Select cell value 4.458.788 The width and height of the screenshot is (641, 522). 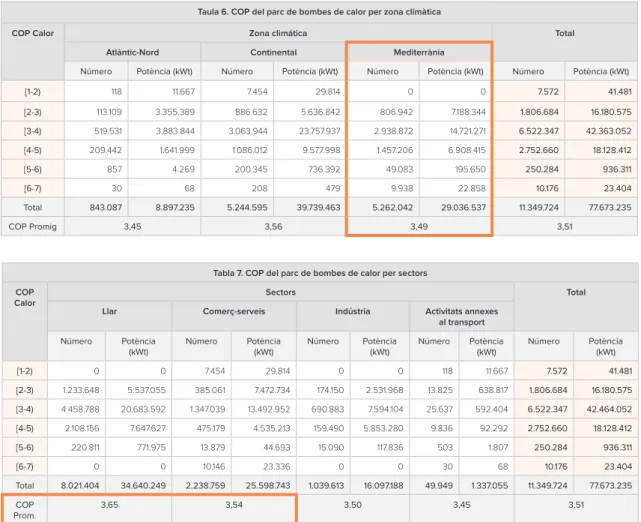click(80, 409)
